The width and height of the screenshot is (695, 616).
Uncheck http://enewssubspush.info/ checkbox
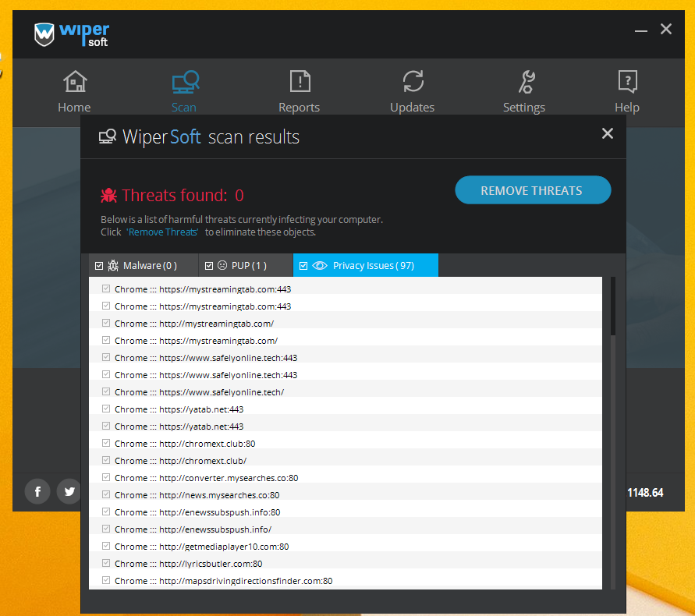click(106, 529)
